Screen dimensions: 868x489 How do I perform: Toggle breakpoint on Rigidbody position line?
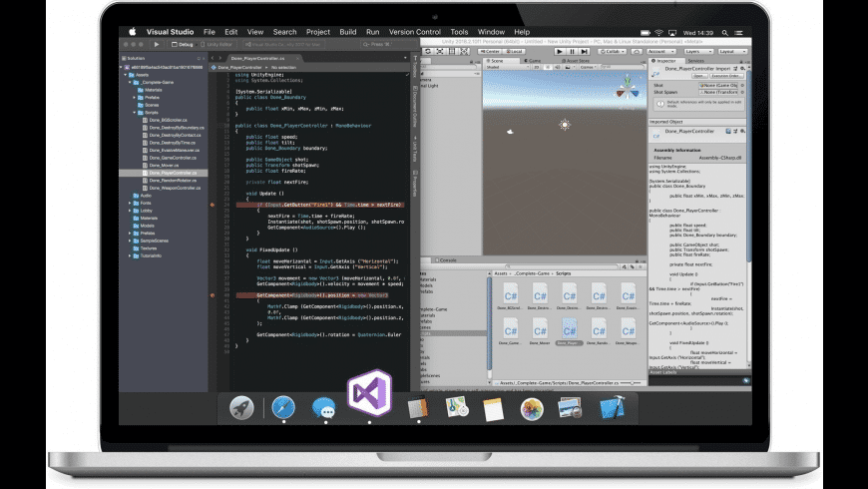click(213, 295)
